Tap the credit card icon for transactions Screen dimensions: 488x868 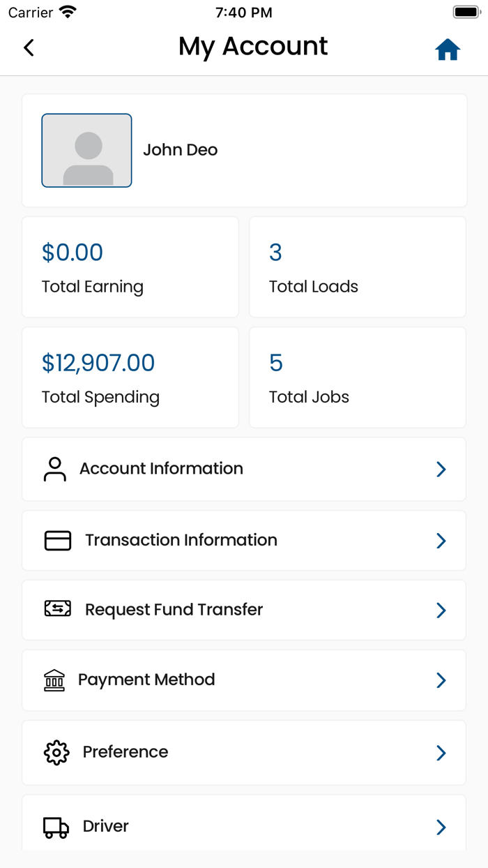coord(58,541)
